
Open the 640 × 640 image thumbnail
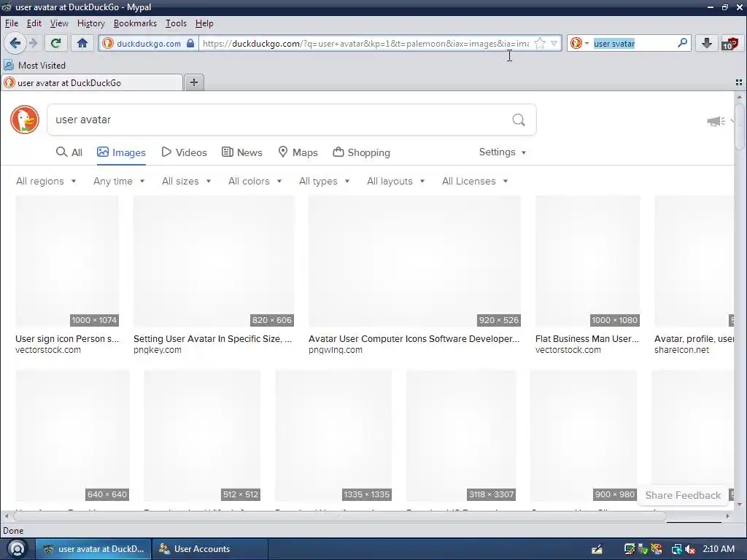(72, 436)
